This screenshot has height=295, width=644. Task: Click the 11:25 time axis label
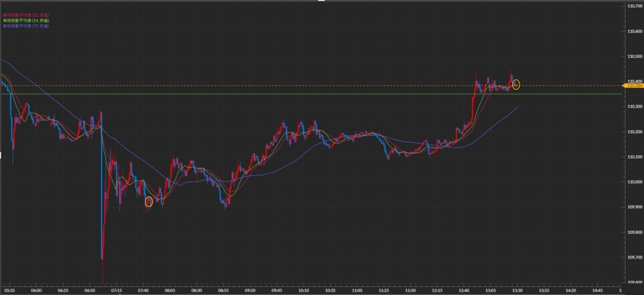tap(384, 290)
